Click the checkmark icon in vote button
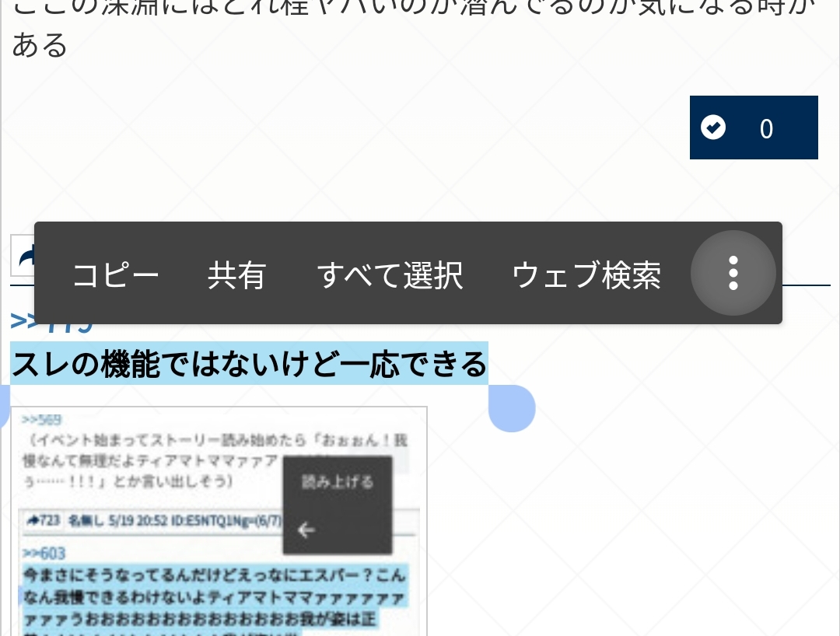This screenshot has width=840, height=636. (712, 128)
